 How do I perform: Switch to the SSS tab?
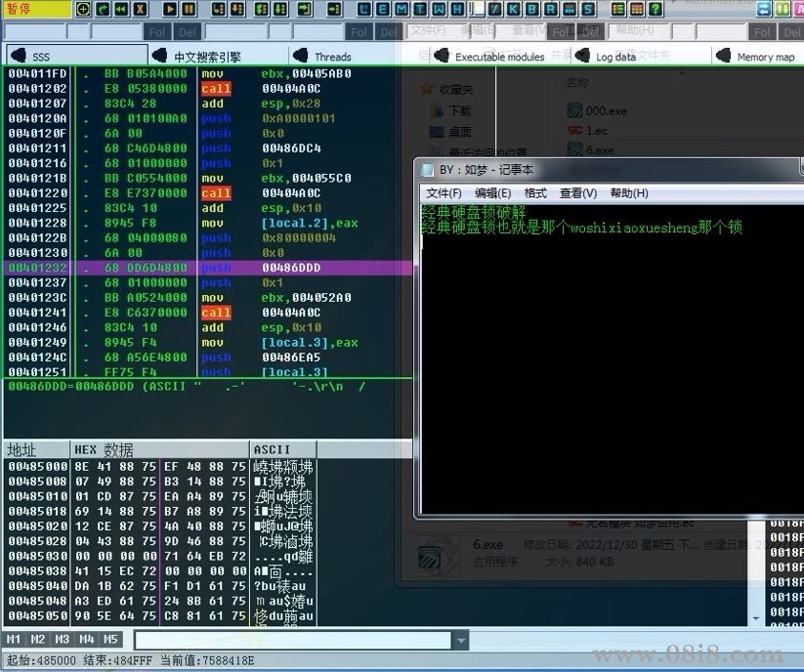(x=77, y=56)
